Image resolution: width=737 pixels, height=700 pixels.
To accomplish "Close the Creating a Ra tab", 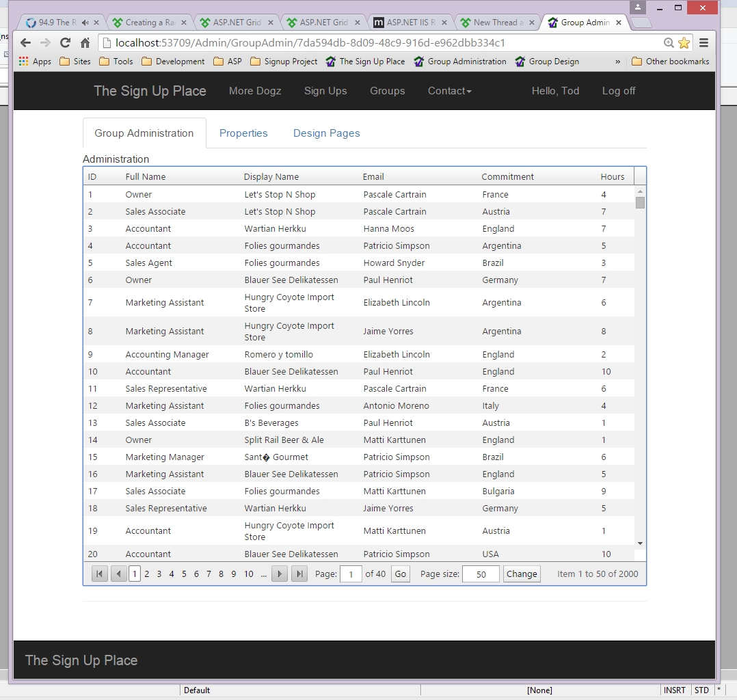I will [184, 23].
